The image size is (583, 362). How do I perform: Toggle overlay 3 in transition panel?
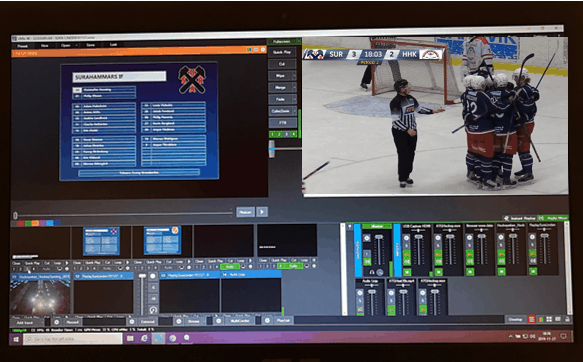[x=286, y=134]
